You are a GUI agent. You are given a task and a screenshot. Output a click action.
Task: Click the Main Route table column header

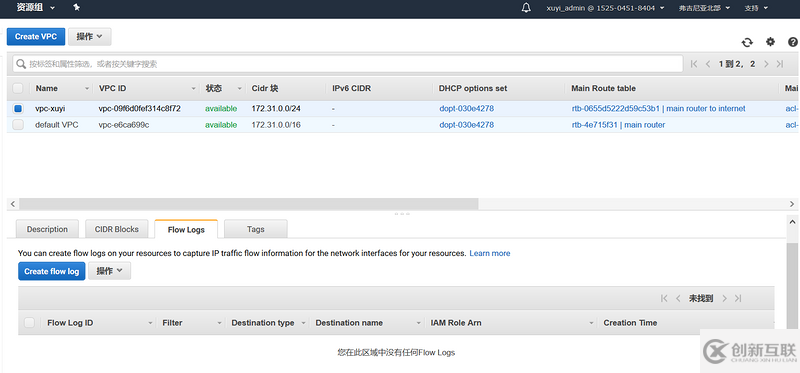(604, 88)
